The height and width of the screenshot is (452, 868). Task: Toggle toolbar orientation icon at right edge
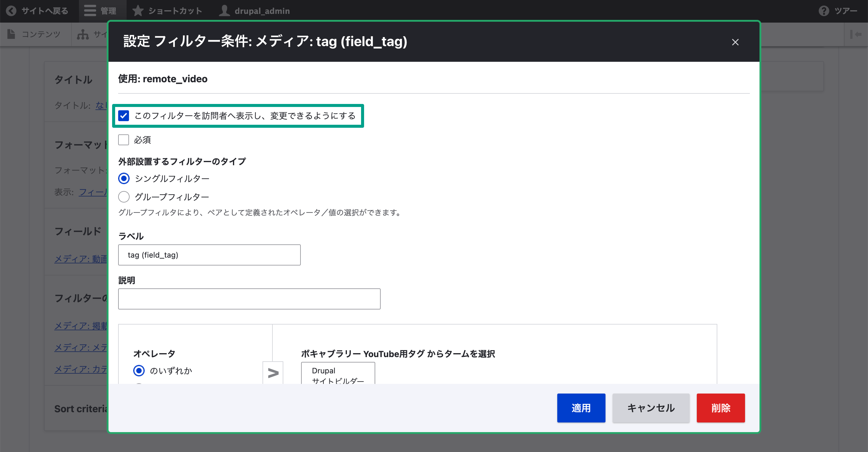(x=856, y=34)
